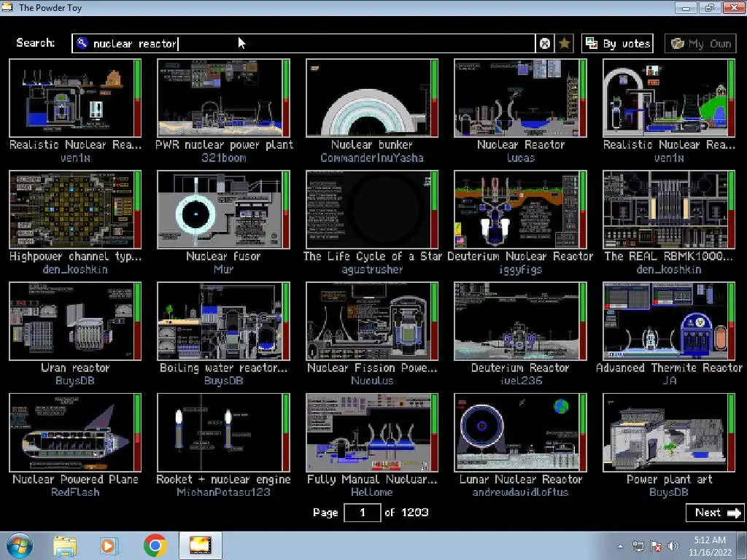Click the Uran reactor title text
Screen dimensions: 747x560
pos(75,367)
